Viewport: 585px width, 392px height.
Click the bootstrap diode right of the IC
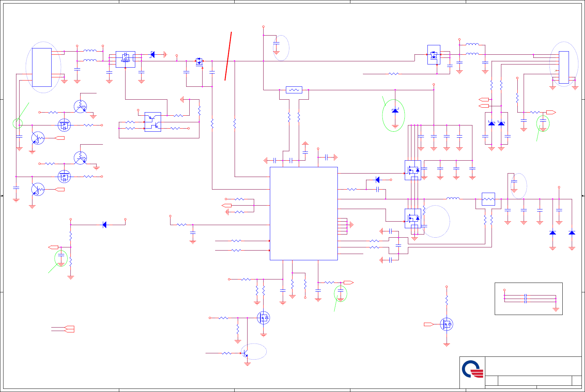click(x=378, y=180)
